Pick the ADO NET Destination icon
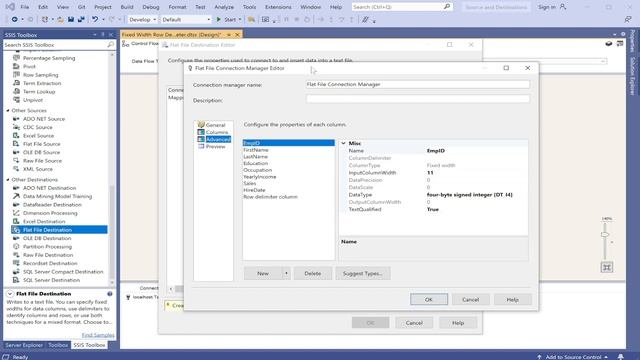Image resolution: width=640 pixels, height=360 pixels. 16,188
